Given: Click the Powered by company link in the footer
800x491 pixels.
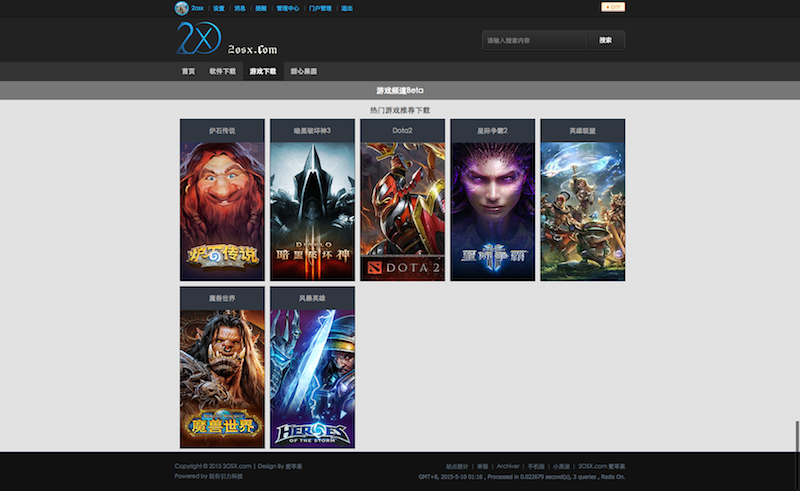Looking at the screenshot, I should tap(226, 476).
